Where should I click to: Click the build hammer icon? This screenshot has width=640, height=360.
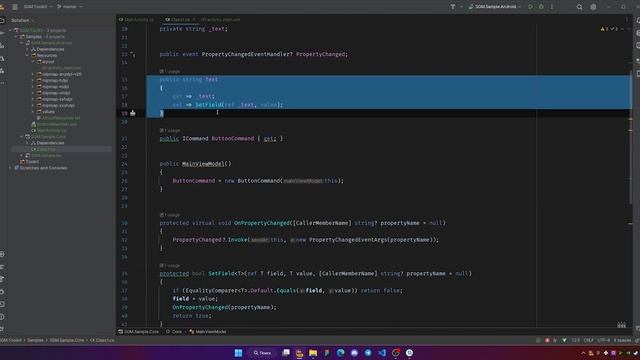click(x=453, y=7)
